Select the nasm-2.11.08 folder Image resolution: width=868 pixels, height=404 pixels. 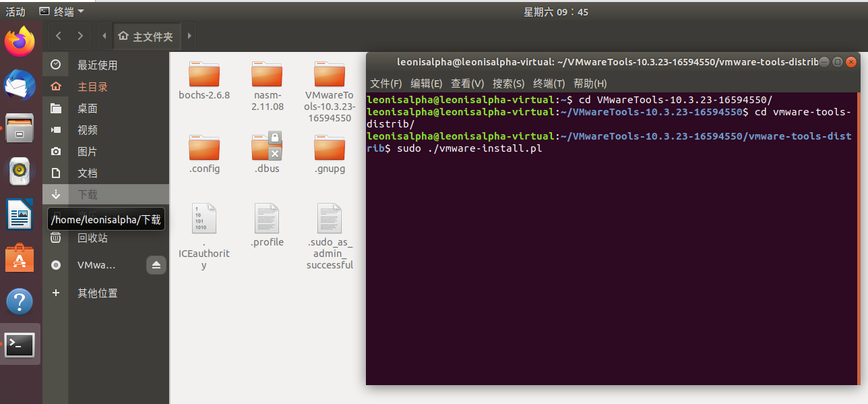[267, 86]
